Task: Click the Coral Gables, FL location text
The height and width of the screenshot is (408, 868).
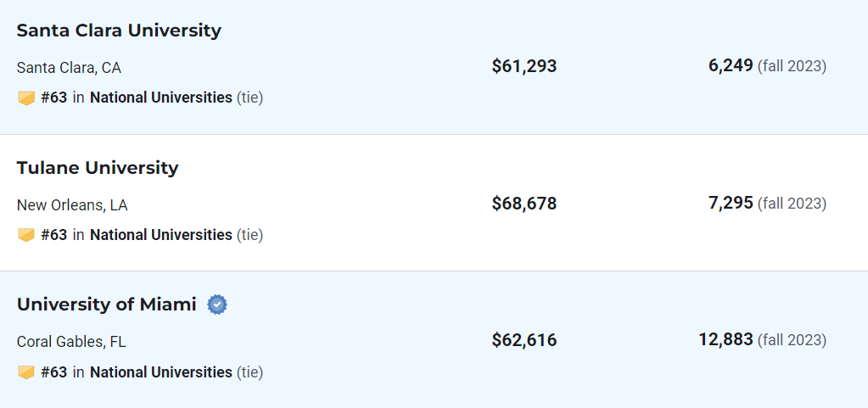Action: 71,342
